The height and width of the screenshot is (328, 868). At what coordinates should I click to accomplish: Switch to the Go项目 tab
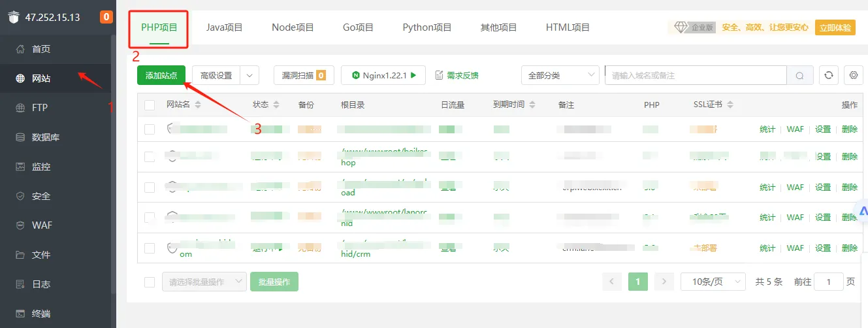tap(358, 27)
